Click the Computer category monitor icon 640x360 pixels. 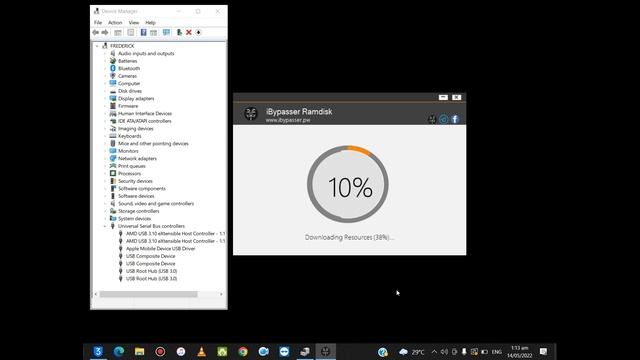point(113,83)
